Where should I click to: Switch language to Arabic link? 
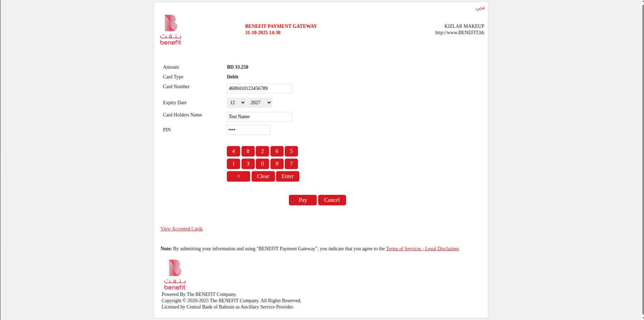click(480, 8)
